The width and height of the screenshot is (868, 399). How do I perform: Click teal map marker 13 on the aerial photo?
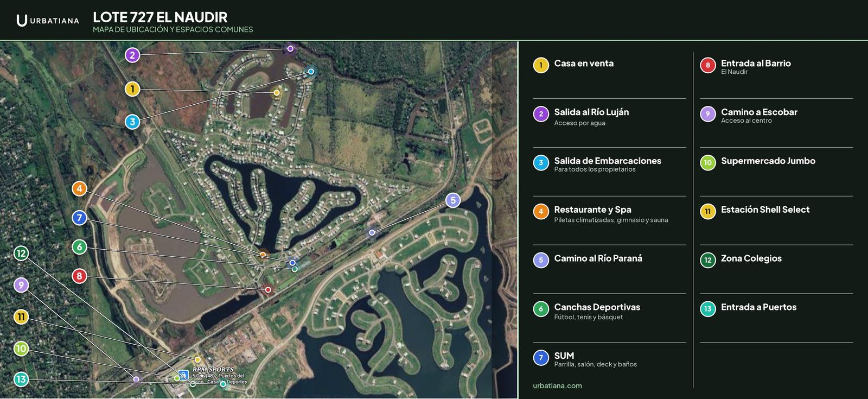[x=21, y=379]
